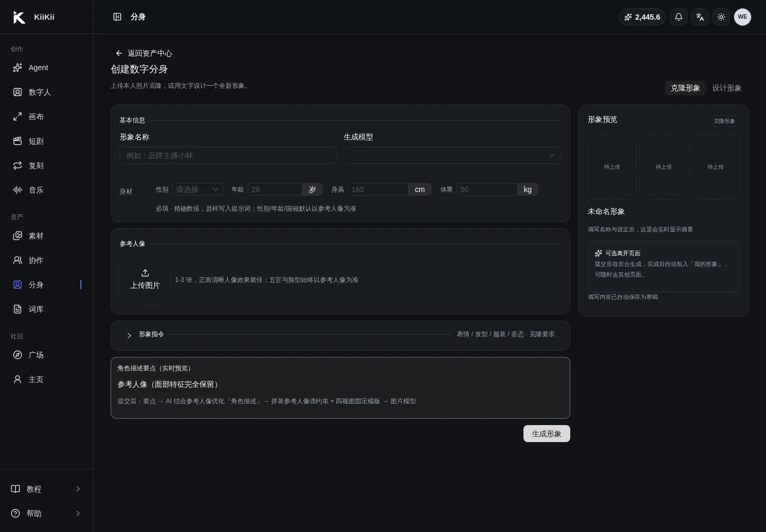Click the 体重 weight input field
Screen dimensions: 766x532
click(x=487, y=189)
